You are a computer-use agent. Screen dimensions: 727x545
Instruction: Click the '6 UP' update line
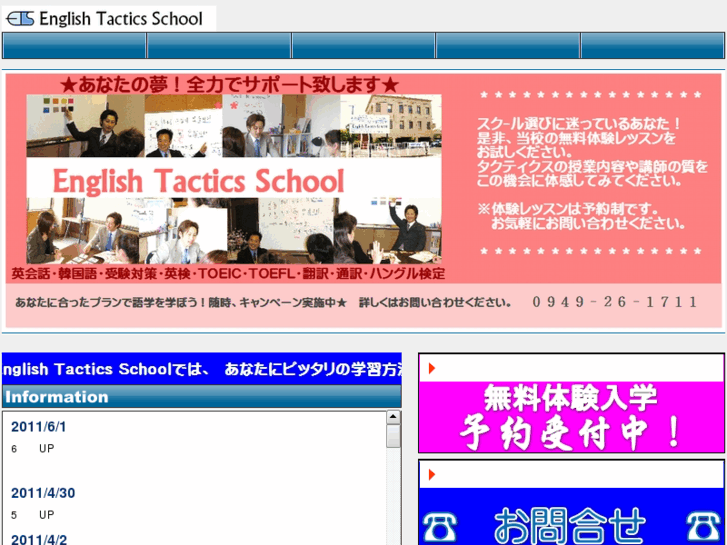click(33, 449)
